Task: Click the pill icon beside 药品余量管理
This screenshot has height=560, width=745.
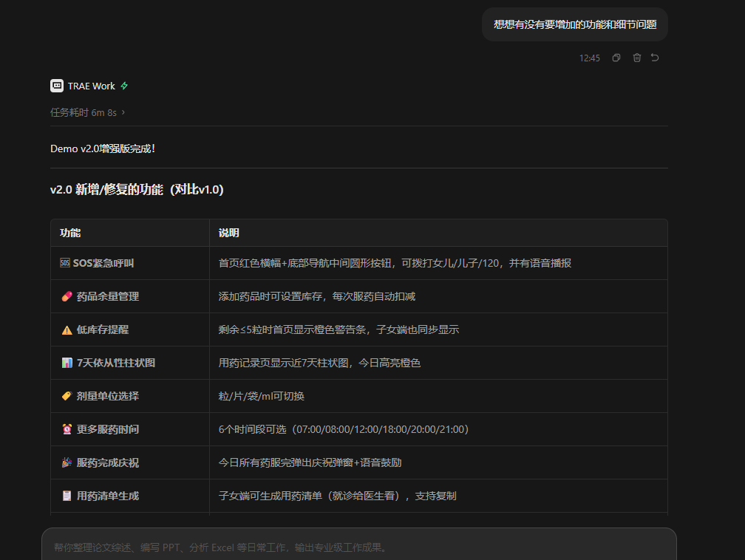Action: click(x=67, y=296)
